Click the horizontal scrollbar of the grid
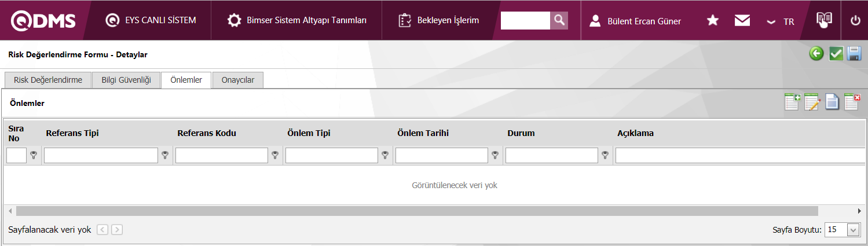 (x=417, y=211)
